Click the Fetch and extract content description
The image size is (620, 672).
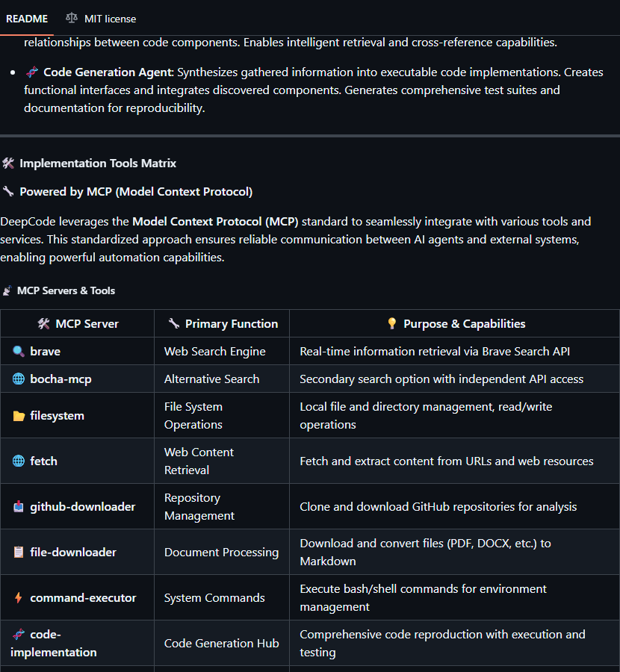[x=447, y=461]
